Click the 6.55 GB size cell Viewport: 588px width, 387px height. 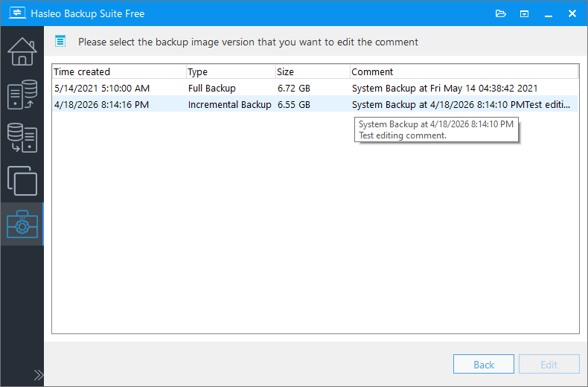click(x=293, y=104)
